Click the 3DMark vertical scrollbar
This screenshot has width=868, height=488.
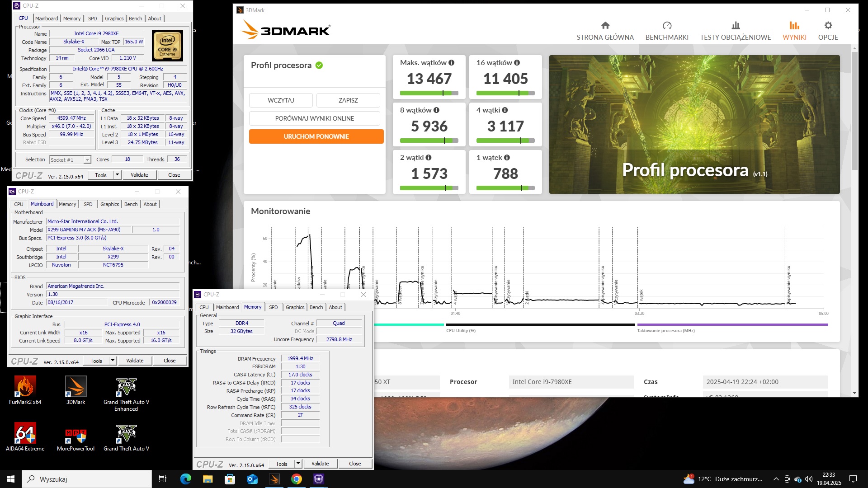(854, 111)
